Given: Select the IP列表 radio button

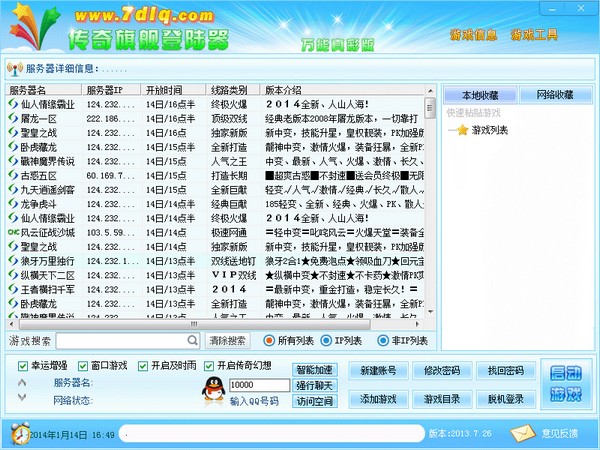Looking at the screenshot, I should tap(326, 340).
